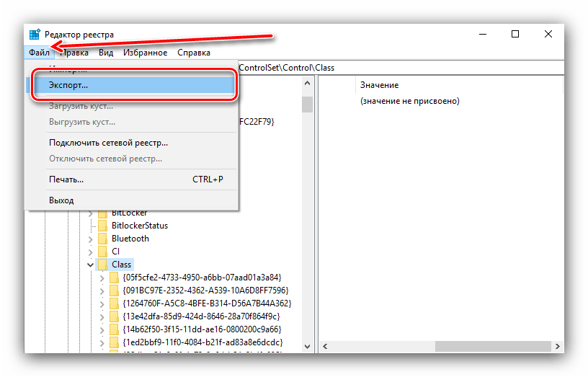Click the CI folder icon
The width and height of the screenshot is (588, 377).
[102, 252]
